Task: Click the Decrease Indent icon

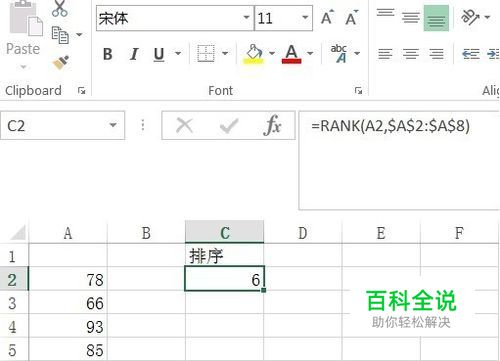Action: click(471, 54)
